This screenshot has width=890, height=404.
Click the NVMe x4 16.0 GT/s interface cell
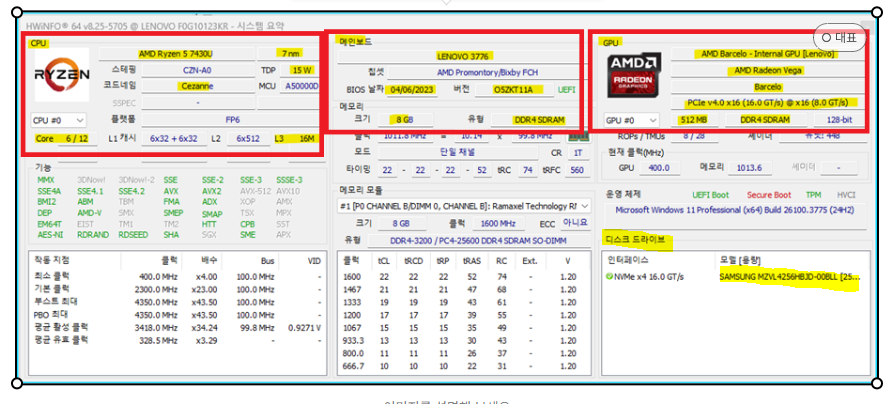click(x=649, y=277)
